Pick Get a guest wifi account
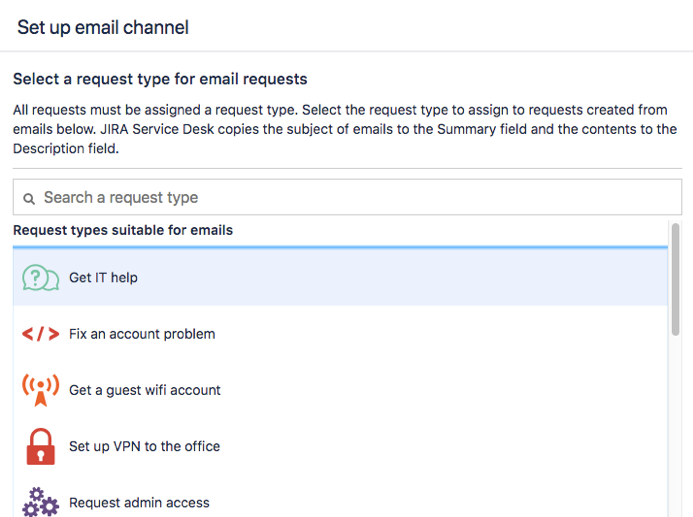Screen dimensions: 693x517 pos(340,390)
